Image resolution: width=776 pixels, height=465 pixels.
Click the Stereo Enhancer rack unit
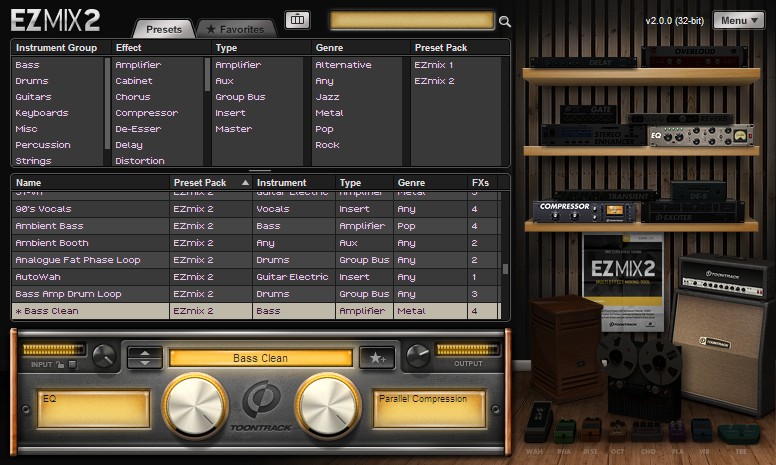[594, 135]
